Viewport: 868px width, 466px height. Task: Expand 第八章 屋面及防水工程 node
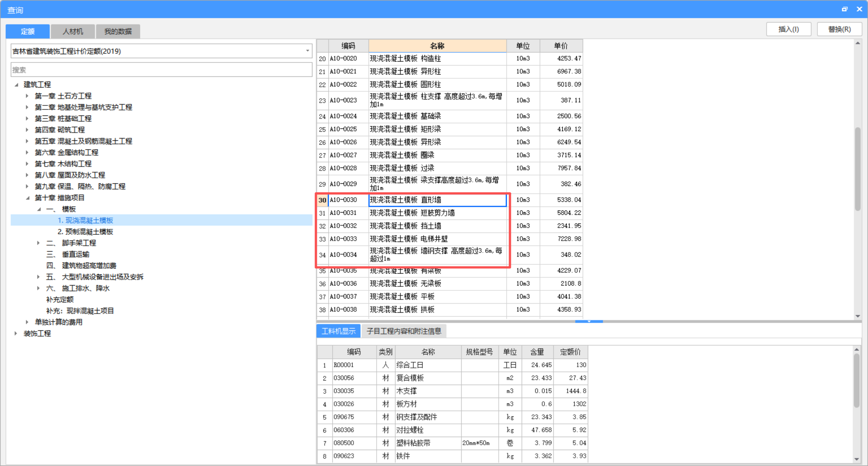coord(27,175)
